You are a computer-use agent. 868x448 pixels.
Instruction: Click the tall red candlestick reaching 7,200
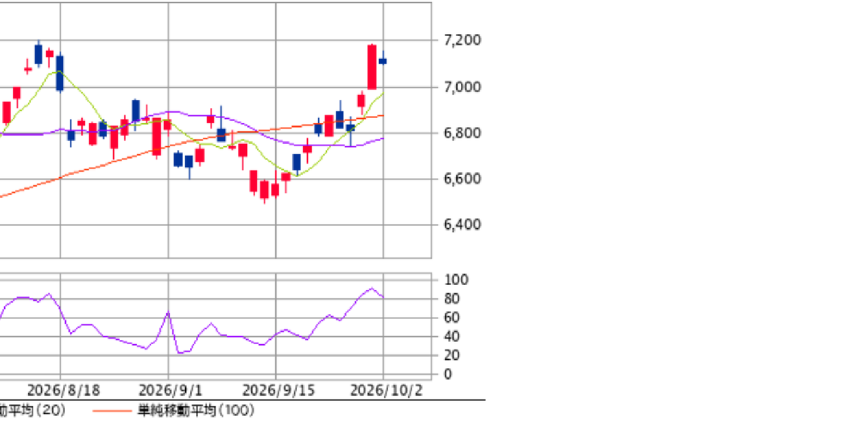point(372,67)
